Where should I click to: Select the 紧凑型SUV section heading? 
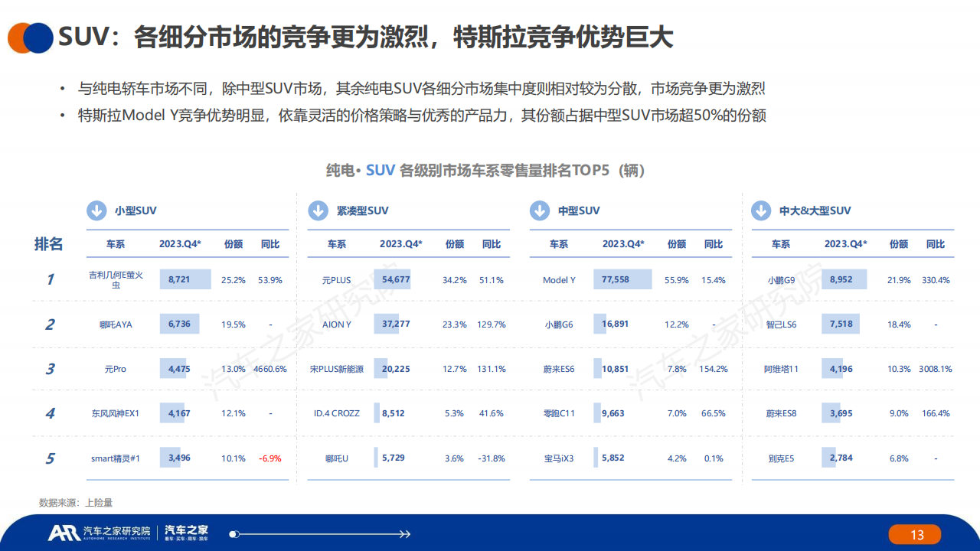[x=362, y=210]
